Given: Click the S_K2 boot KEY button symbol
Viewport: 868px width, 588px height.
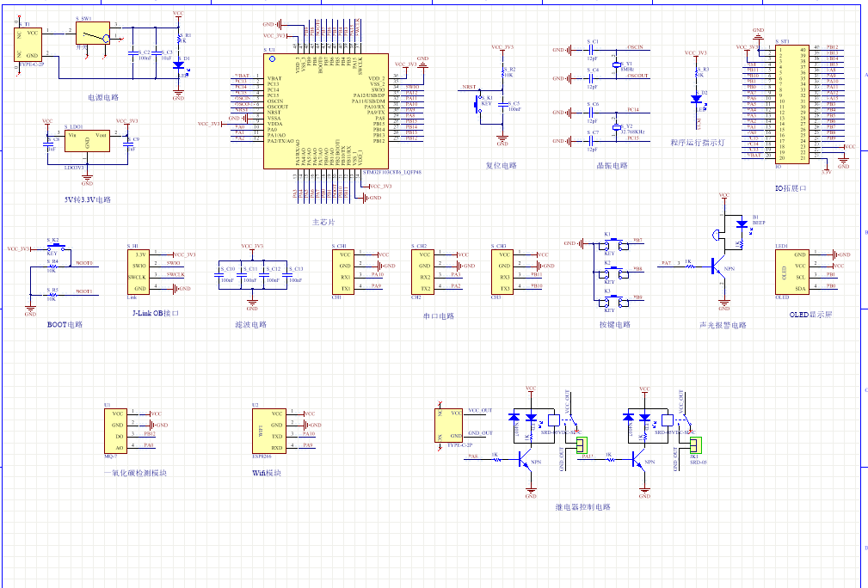Looking at the screenshot, I should click(x=57, y=248).
